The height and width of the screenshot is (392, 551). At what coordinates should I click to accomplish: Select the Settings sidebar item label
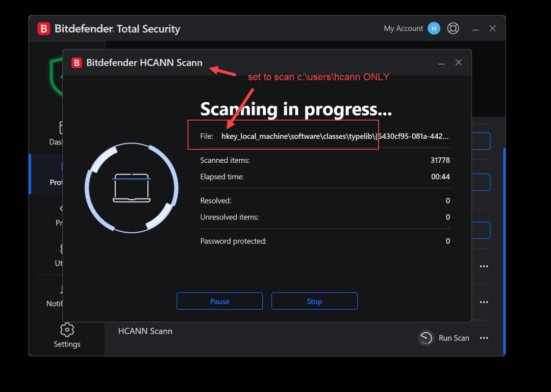click(67, 344)
